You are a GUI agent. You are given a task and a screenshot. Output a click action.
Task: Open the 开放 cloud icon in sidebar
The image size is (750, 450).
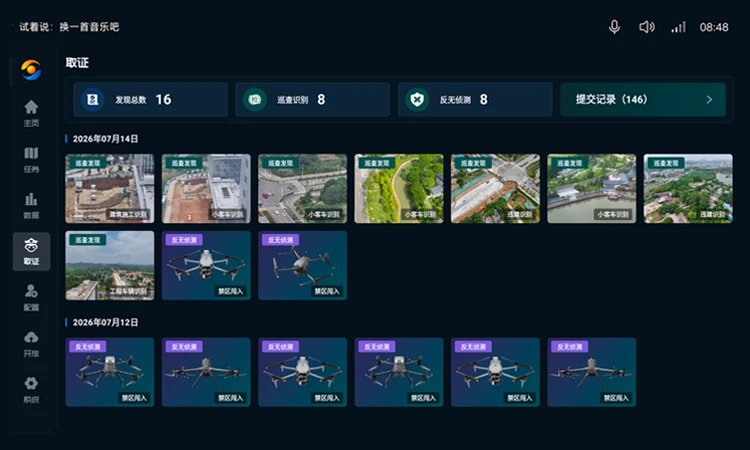click(x=31, y=343)
